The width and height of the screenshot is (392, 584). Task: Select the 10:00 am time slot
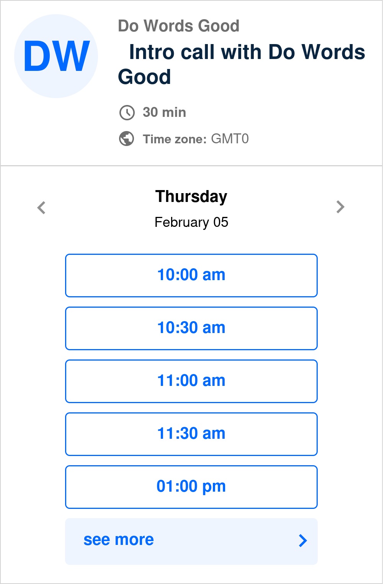tap(191, 275)
